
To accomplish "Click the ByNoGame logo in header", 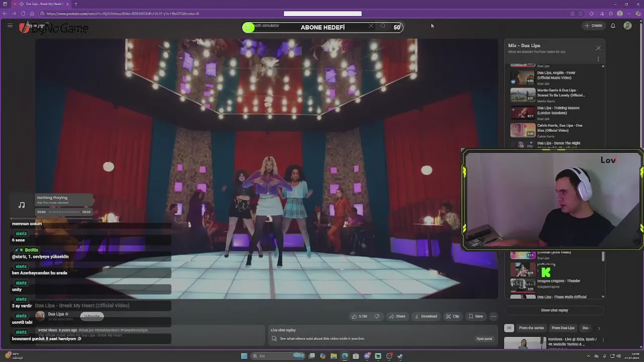I will pos(53,28).
